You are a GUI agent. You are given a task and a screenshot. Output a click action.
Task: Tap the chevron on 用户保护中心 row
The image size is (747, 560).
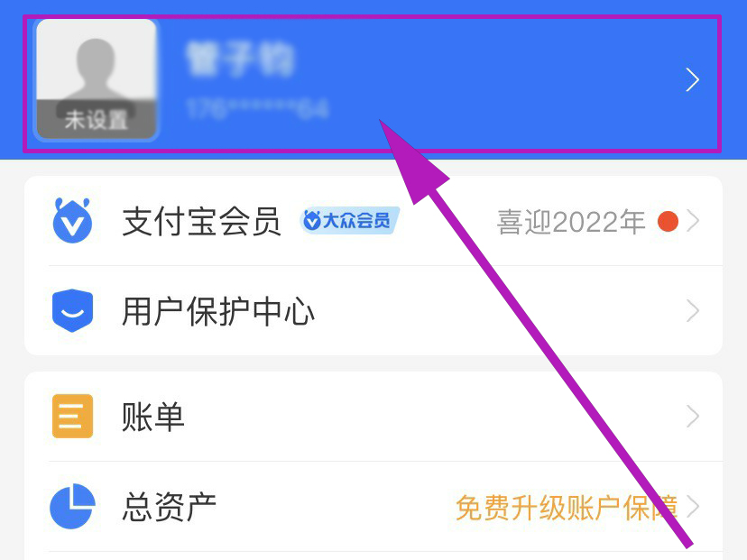tap(693, 311)
